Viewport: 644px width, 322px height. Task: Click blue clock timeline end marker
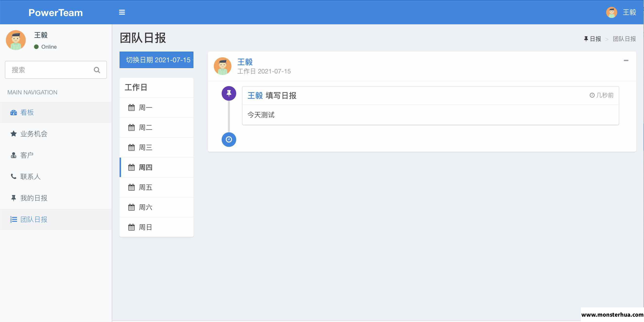229,139
